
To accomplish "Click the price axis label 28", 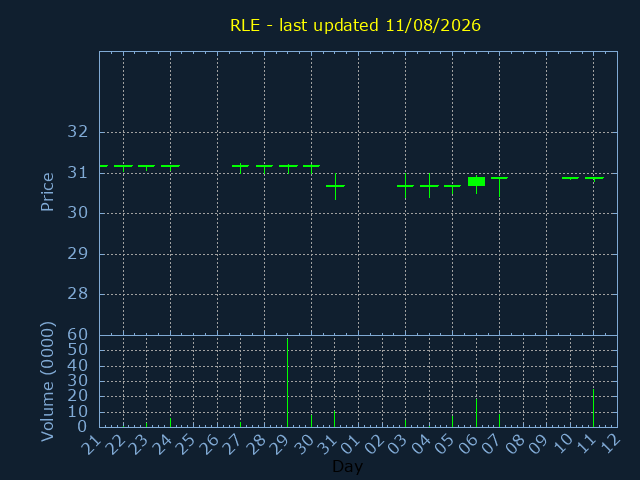I will [78, 293].
